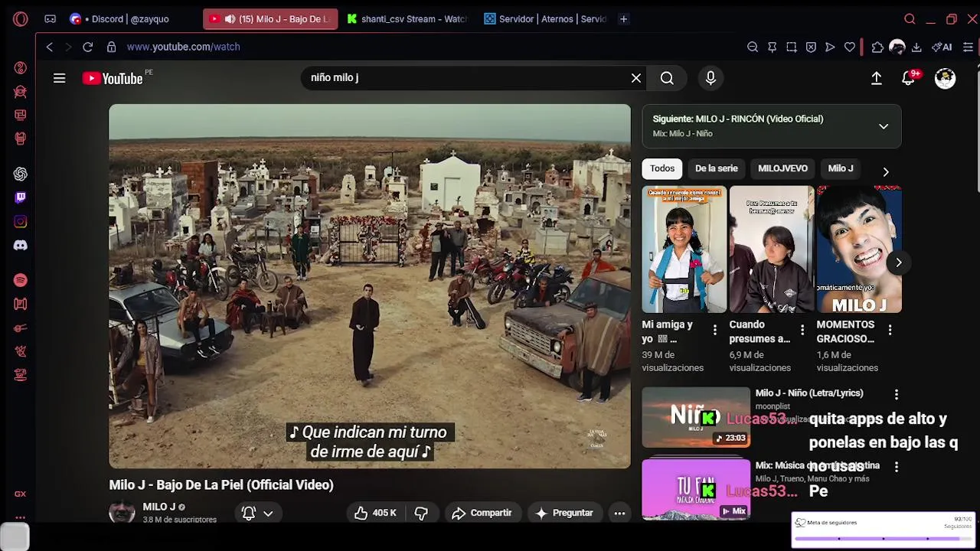
Task: Open the extensions puzzle icon
Action: point(877,47)
